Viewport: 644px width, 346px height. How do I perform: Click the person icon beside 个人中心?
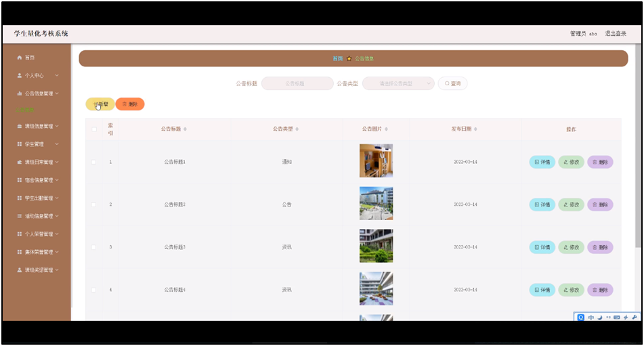click(x=20, y=76)
